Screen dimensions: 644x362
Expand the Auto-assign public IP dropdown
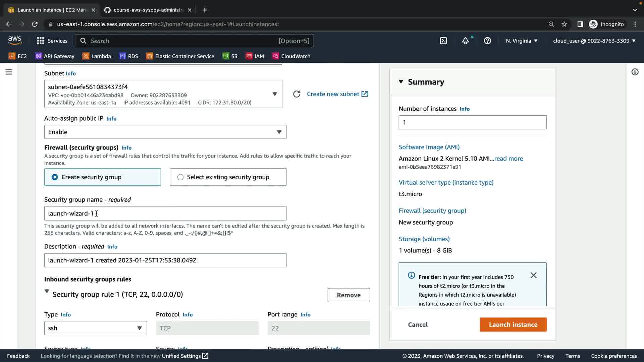coord(165,132)
